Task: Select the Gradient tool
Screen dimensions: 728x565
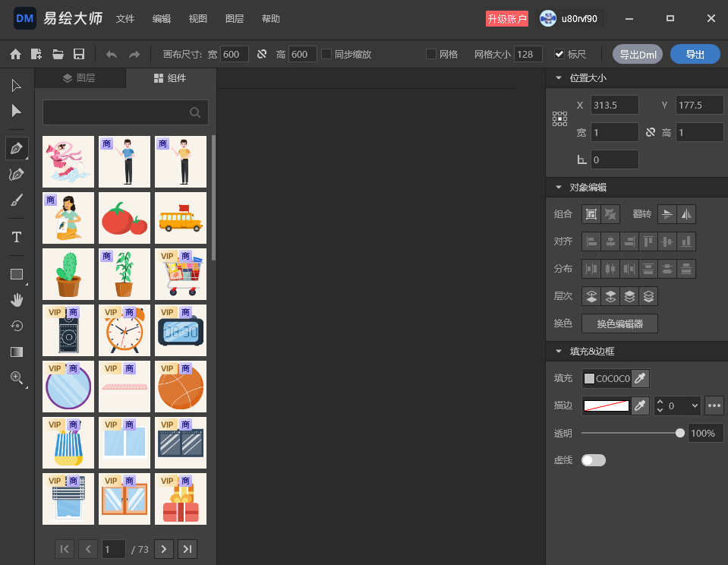Action: pyautogui.click(x=17, y=352)
